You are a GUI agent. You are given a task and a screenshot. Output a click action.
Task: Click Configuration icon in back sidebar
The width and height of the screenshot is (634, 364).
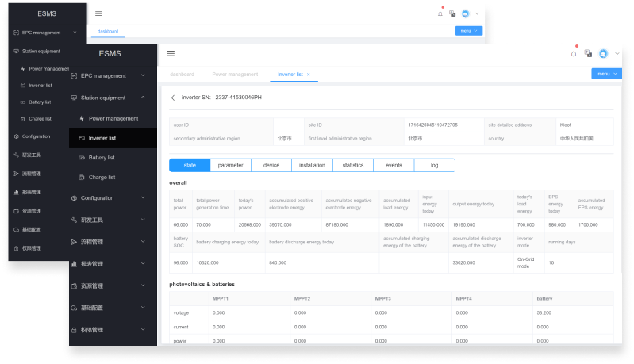coord(16,136)
